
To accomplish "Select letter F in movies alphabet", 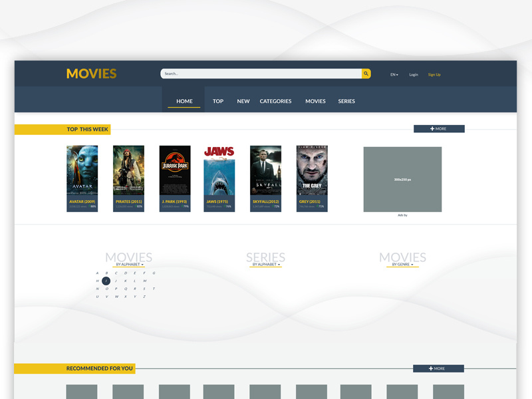I will coord(144,273).
